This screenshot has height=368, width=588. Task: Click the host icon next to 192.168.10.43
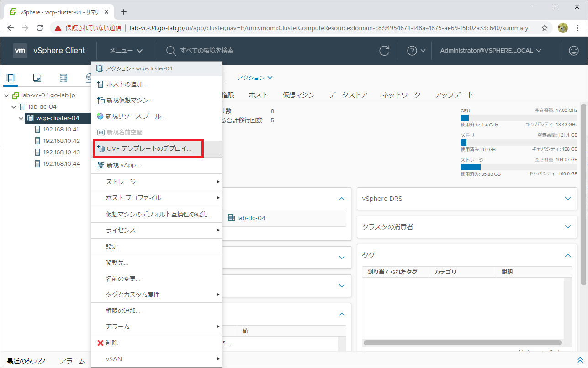[x=37, y=152]
